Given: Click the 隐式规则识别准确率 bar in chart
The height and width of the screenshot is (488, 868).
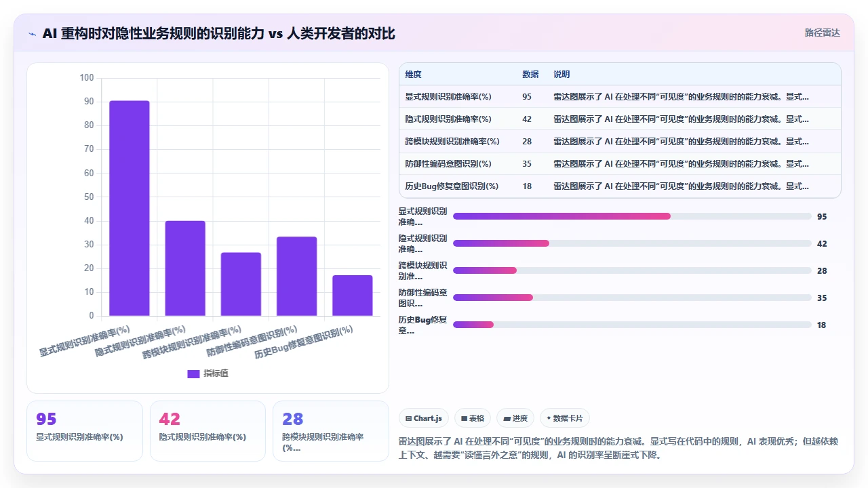Looking at the screenshot, I should click(185, 268).
